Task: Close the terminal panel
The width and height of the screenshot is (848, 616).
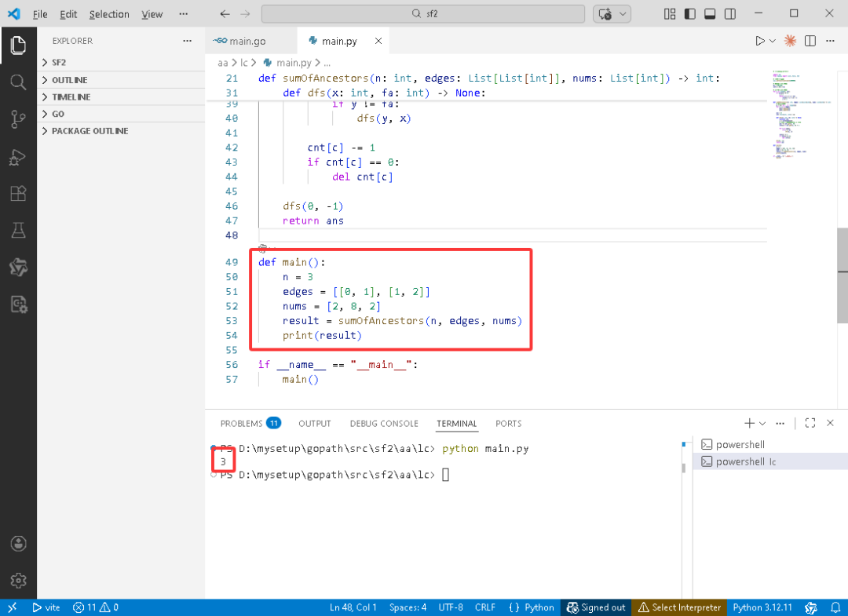Action: click(830, 423)
